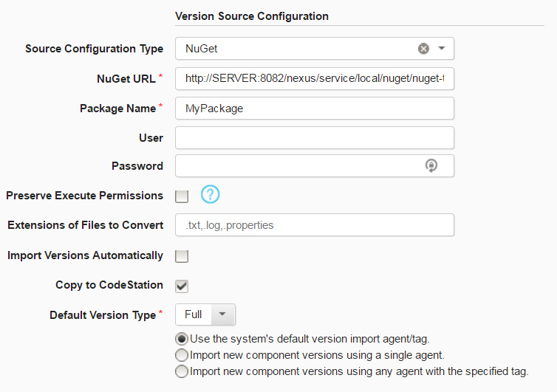
Task: Select "Use the system's default version import agent/tag"
Action: pyautogui.click(x=181, y=339)
